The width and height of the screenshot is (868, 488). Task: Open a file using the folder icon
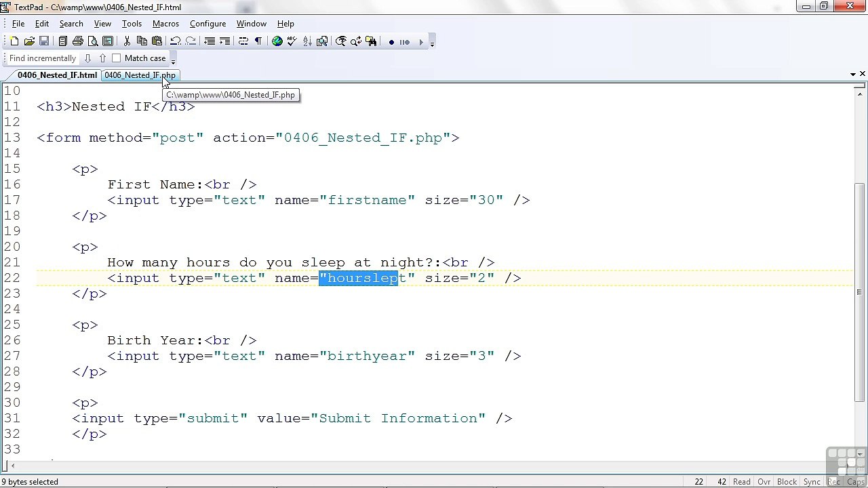point(29,41)
